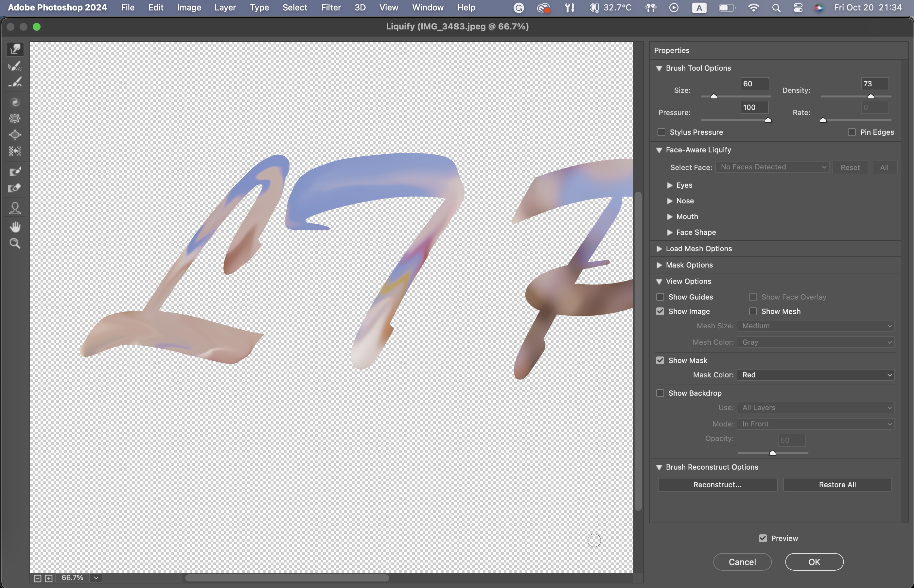Open the Filter menu
Screen dimensions: 914x588
(331, 8)
